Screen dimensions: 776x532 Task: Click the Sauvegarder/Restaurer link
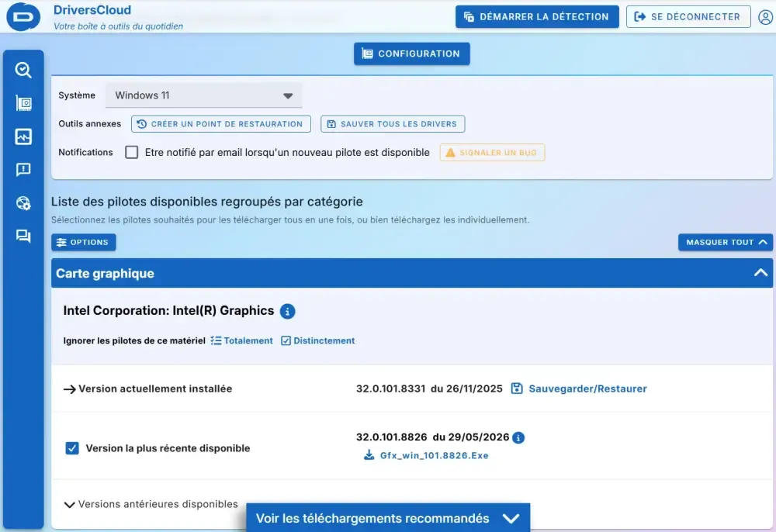coord(587,389)
